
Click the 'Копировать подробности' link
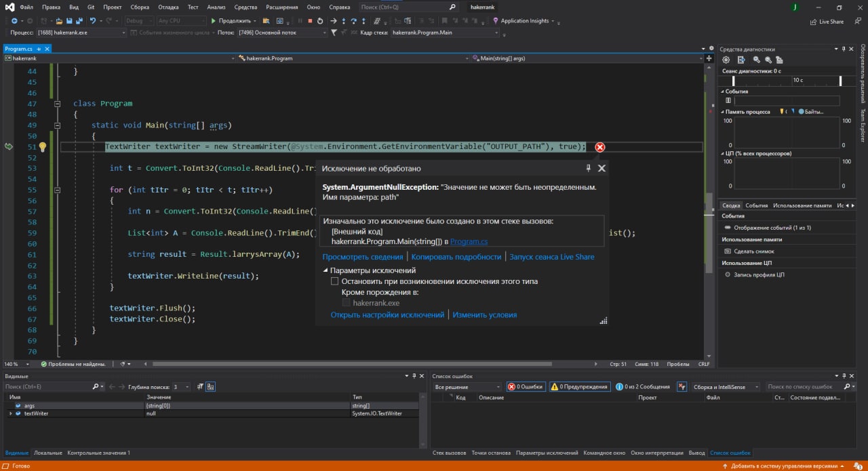[x=456, y=257]
